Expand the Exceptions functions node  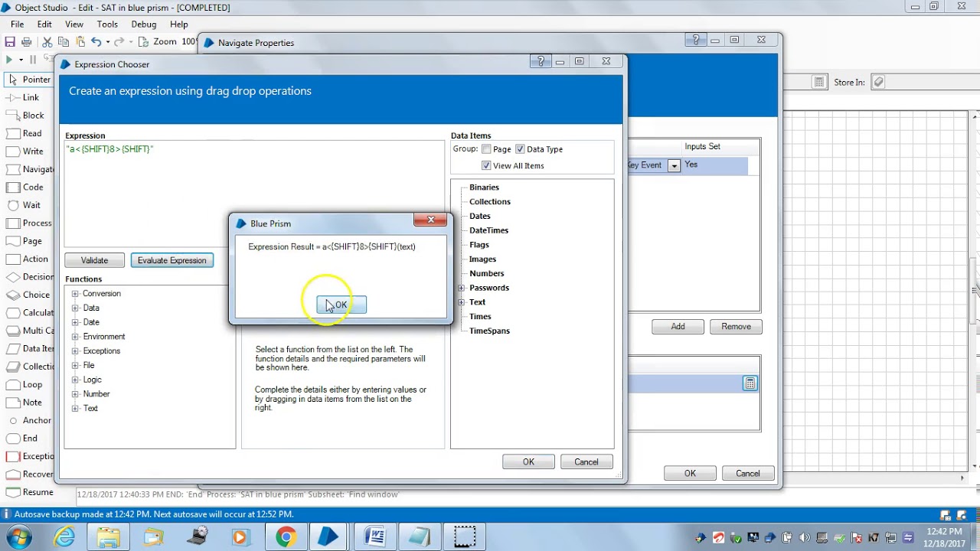(x=75, y=350)
